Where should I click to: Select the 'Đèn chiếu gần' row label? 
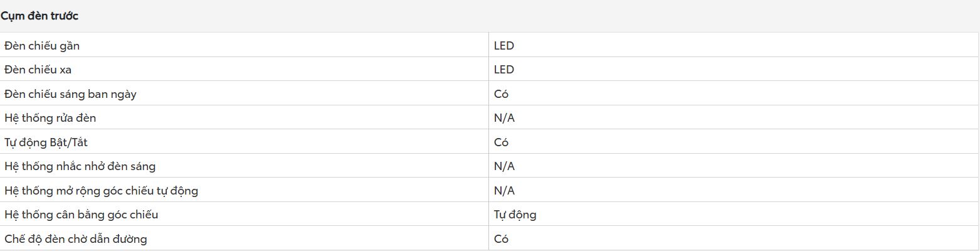pos(42,46)
